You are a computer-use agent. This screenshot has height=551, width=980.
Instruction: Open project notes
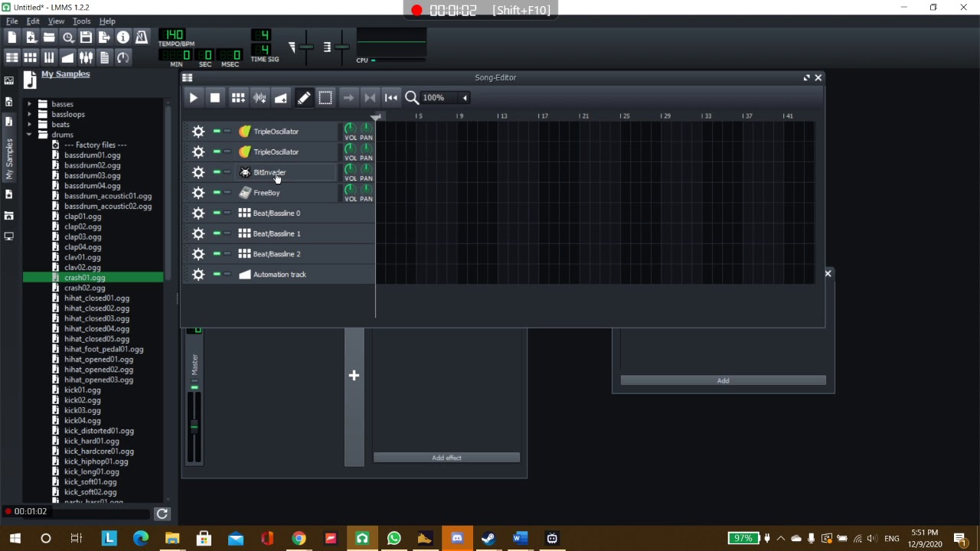tap(104, 57)
